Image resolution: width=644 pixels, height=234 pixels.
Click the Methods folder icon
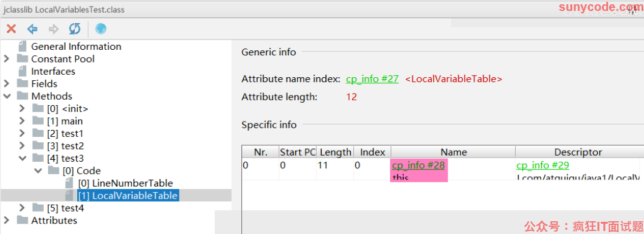22,96
